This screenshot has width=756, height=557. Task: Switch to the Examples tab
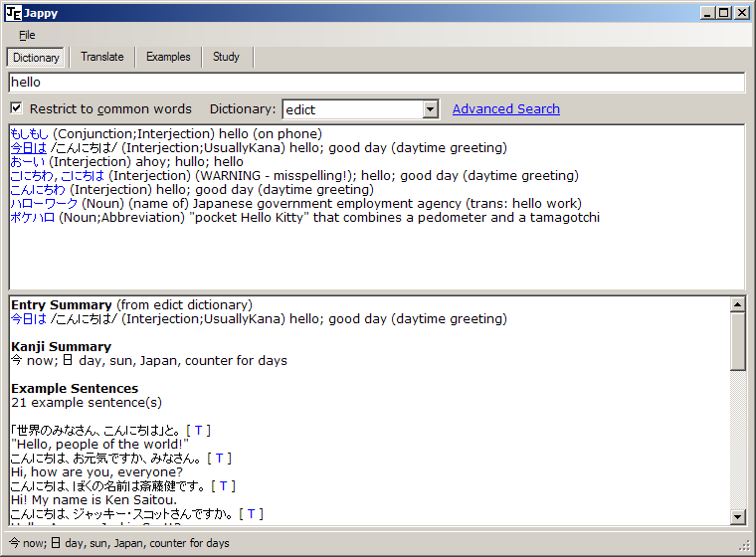click(x=168, y=57)
